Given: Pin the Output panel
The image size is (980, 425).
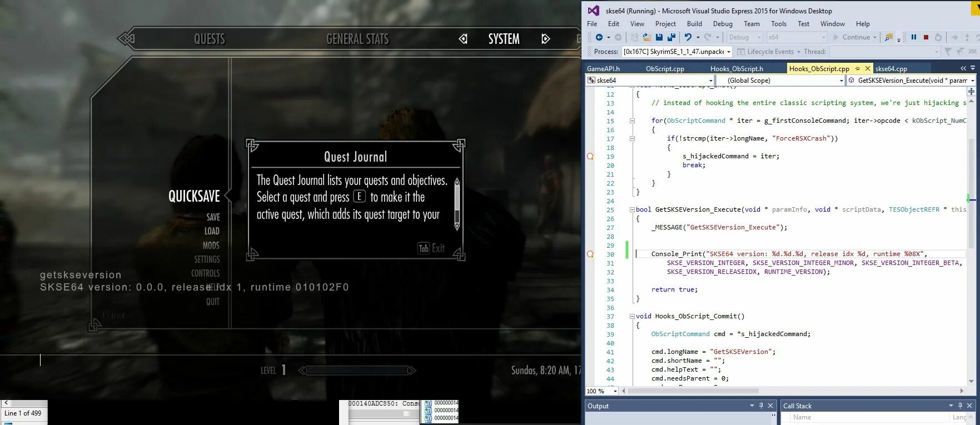Looking at the screenshot, I should pos(761,406).
